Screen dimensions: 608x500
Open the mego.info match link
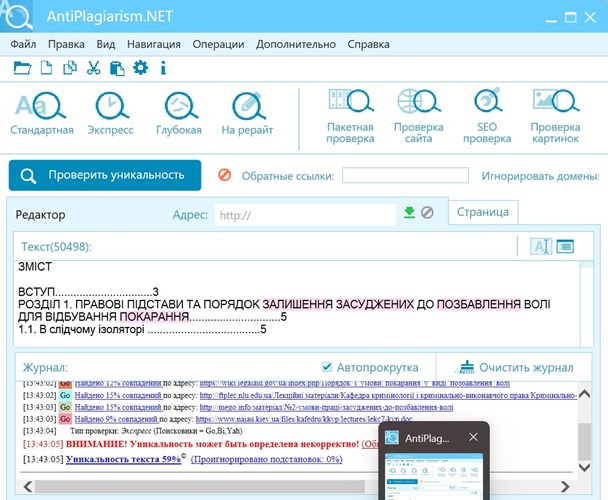(x=326, y=407)
